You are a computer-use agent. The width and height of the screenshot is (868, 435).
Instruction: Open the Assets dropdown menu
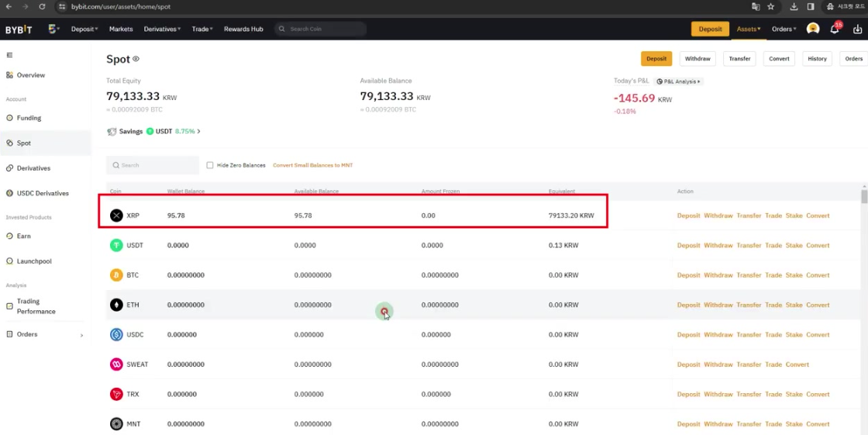749,29
